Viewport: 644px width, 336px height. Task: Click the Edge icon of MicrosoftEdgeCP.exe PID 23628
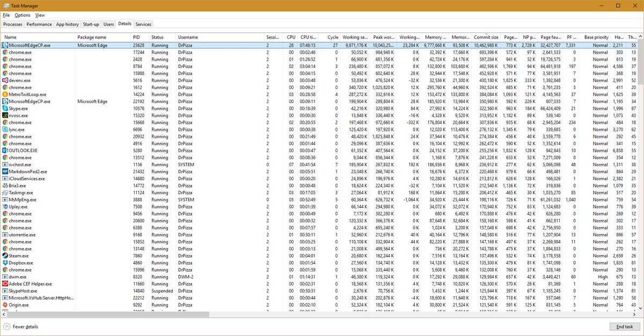pos(5,46)
